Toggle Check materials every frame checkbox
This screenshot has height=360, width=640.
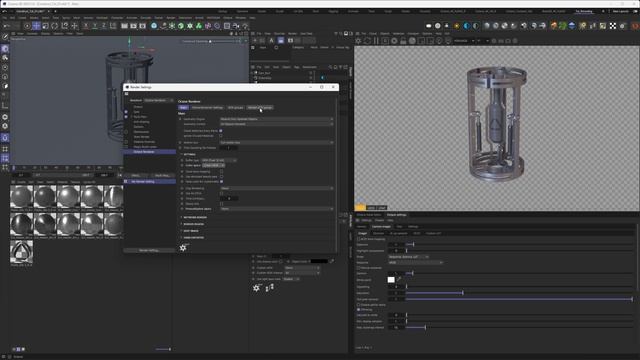click(x=221, y=131)
